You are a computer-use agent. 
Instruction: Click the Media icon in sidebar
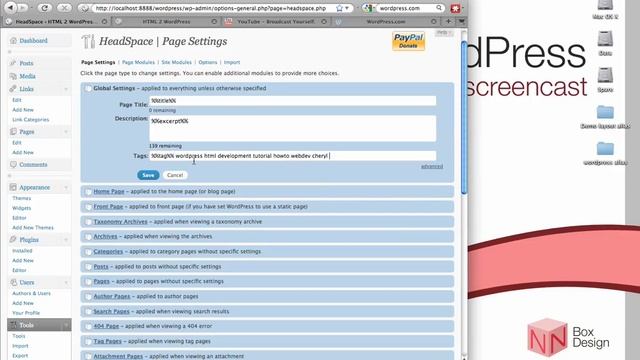(x=13, y=76)
